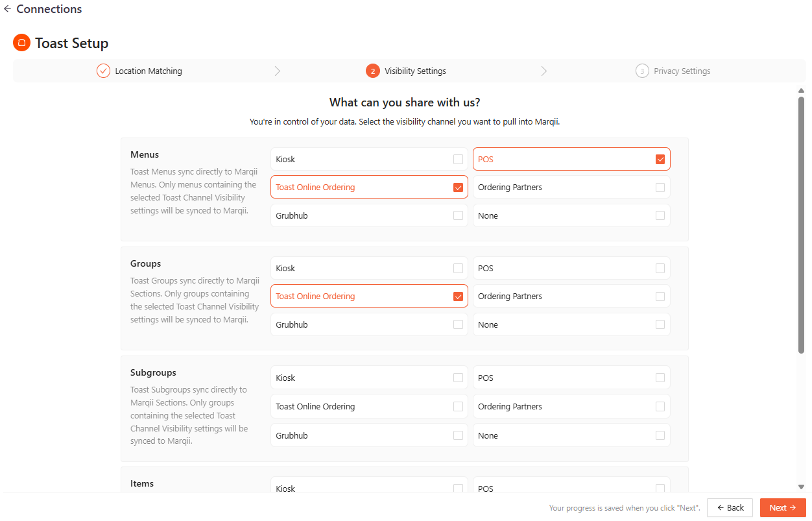Screen dimensions: 812x521
Task: Go to Privacy Settings step tab
Action: (x=682, y=71)
